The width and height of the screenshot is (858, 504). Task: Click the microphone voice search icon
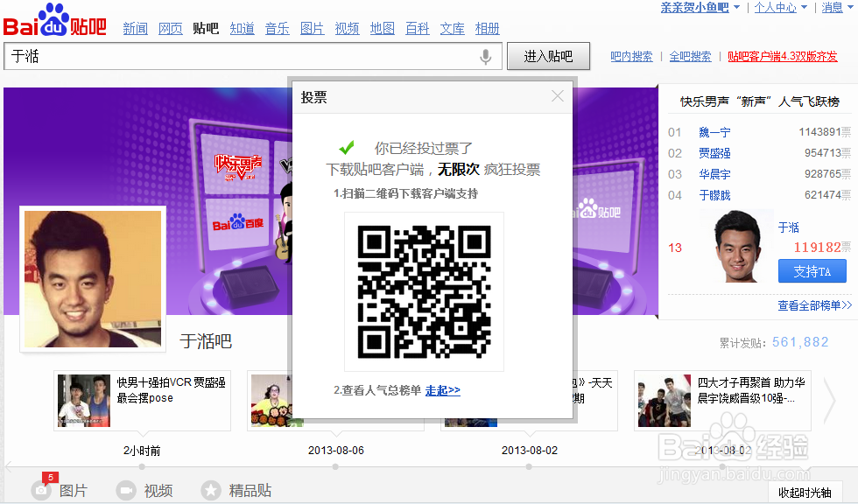(x=485, y=56)
